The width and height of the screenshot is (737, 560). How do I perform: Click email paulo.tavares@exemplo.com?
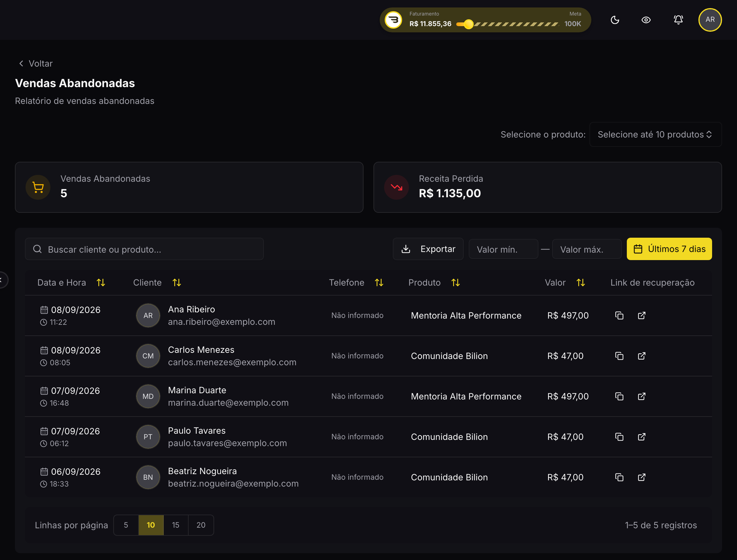[x=228, y=443]
